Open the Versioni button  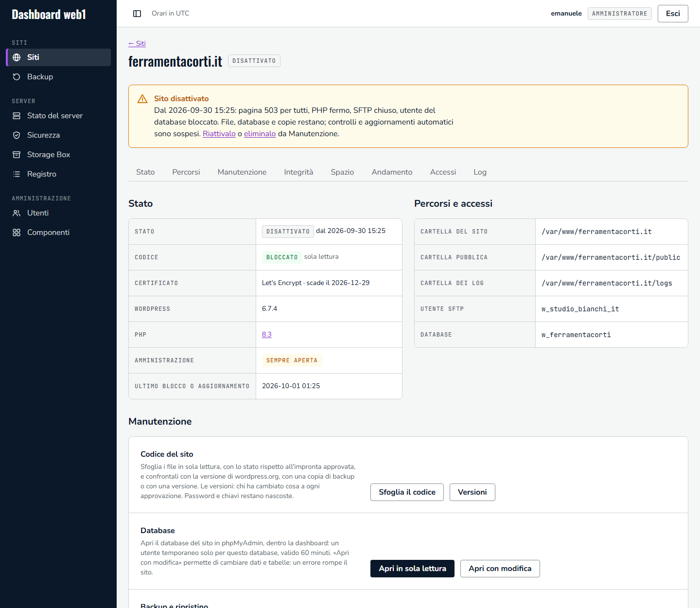pos(472,492)
